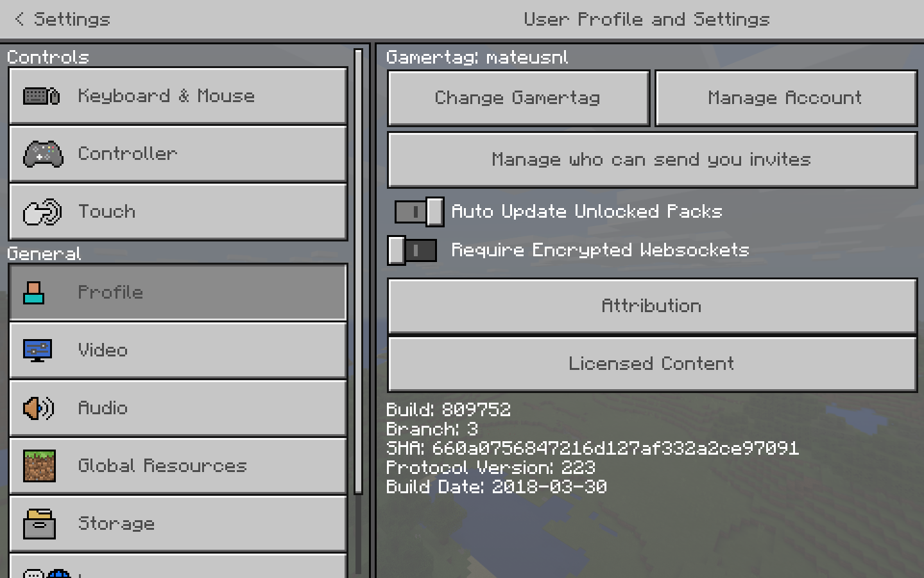Image resolution: width=924 pixels, height=578 pixels.
Task: Click the Gamertag: mateusnl label
Action: 477,57
